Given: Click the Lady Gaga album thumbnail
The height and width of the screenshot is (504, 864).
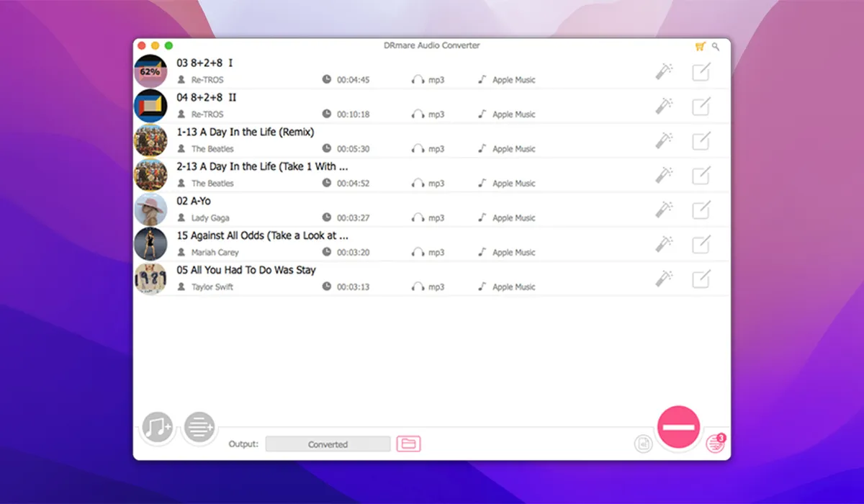Looking at the screenshot, I should coord(150,210).
